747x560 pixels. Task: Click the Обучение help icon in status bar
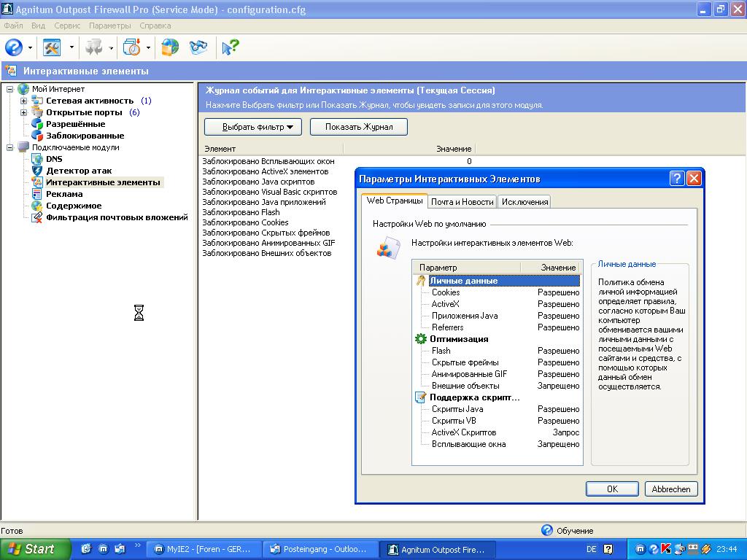click(547, 530)
